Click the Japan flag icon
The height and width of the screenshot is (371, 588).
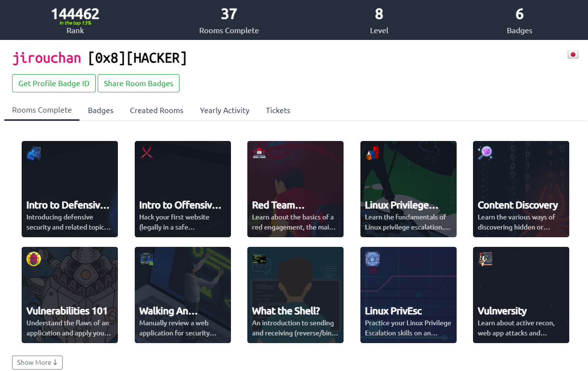tap(573, 54)
